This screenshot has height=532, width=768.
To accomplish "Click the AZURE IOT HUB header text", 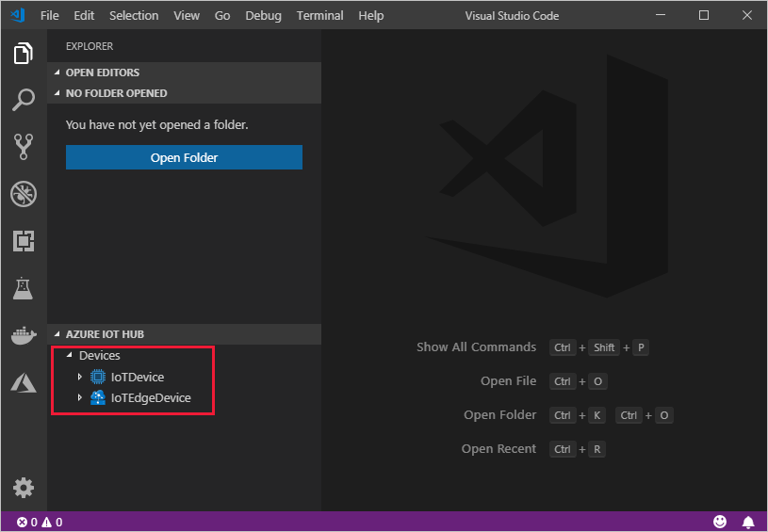I will pos(105,334).
